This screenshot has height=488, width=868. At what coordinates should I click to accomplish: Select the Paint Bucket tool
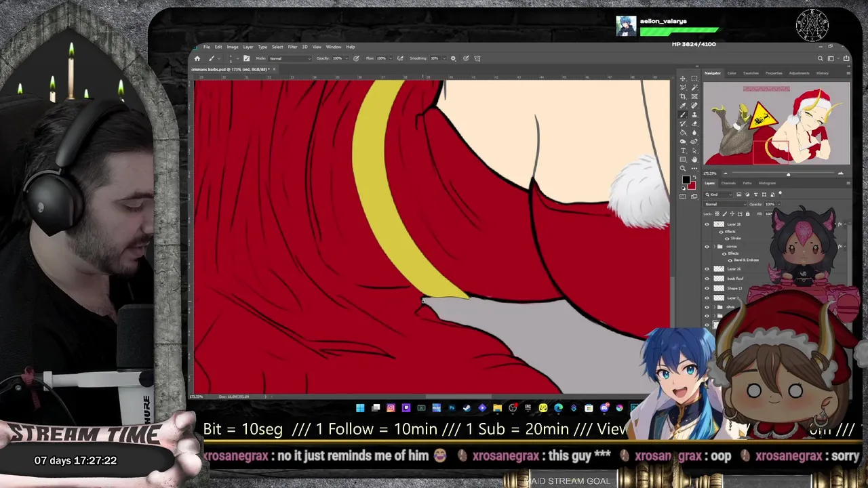[683, 132]
